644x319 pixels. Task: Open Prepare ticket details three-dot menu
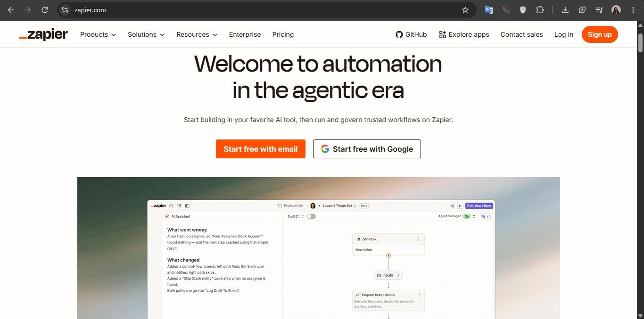pyautogui.click(x=420, y=295)
